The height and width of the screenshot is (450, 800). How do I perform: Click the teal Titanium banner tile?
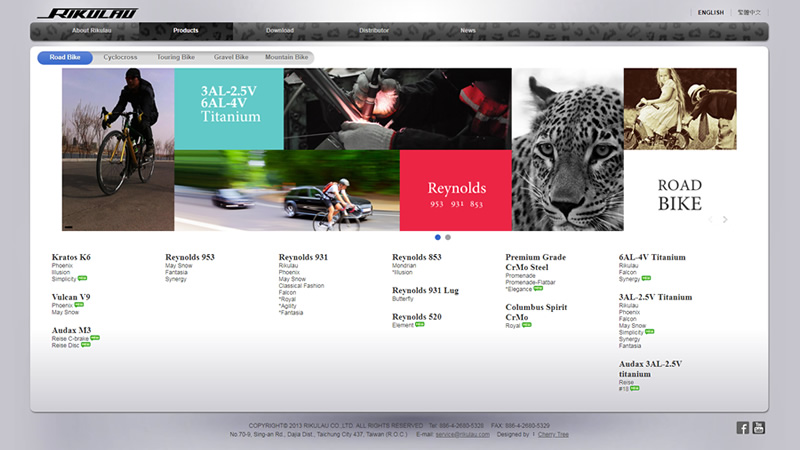click(x=229, y=109)
